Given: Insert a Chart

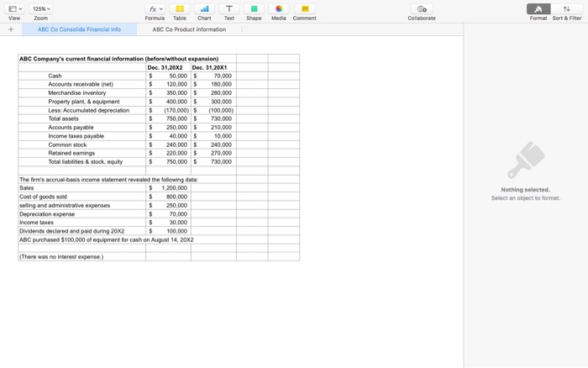Looking at the screenshot, I should (204, 8).
